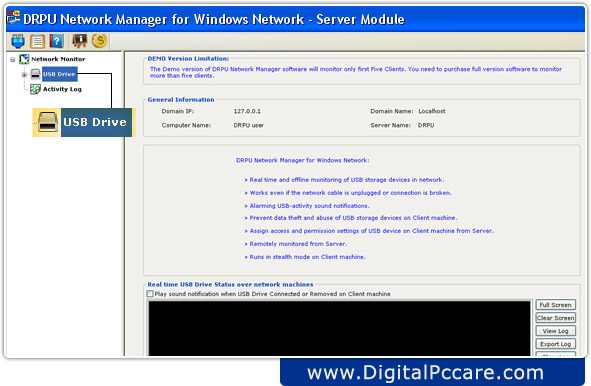Screen dimensions: 591x386
Task: Click the 'Runs in stealth mode' bullet
Action: pos(305,257)
